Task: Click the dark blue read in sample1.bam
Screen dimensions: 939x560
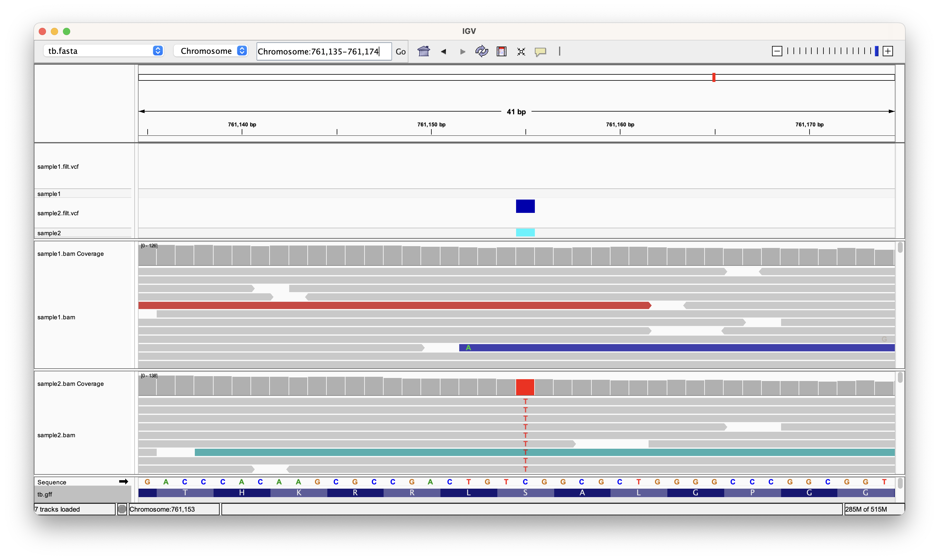Action: (x=676, y=347)
